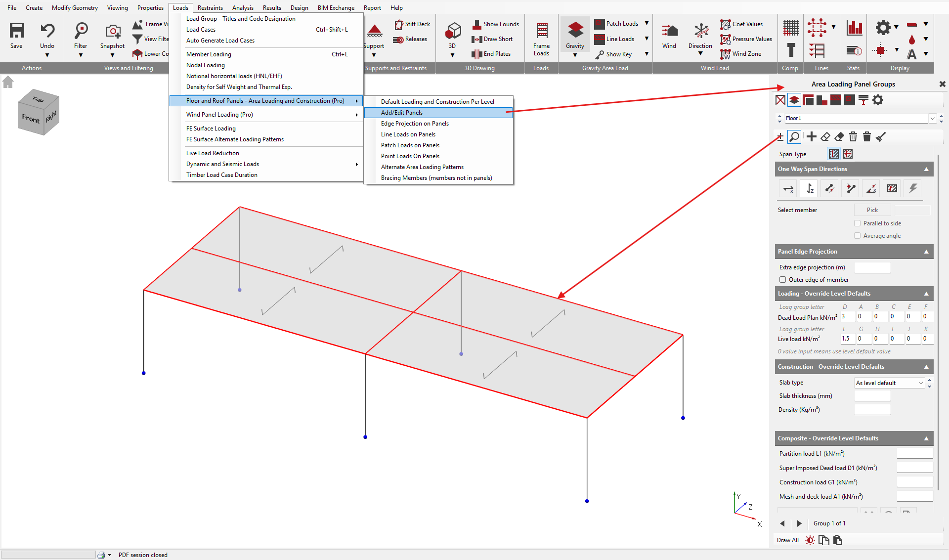This screenshot has height=560, width=949.
Task: Open the 3D drawing cube tool
Action: click(x=452, y=31)
